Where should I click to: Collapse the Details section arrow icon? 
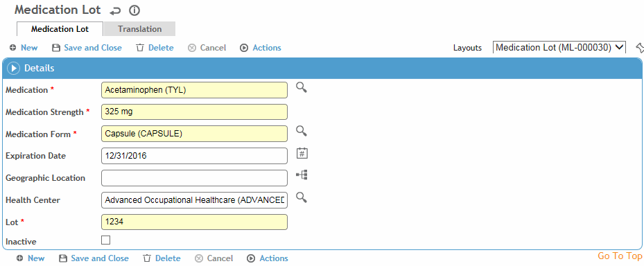[14, 69]
